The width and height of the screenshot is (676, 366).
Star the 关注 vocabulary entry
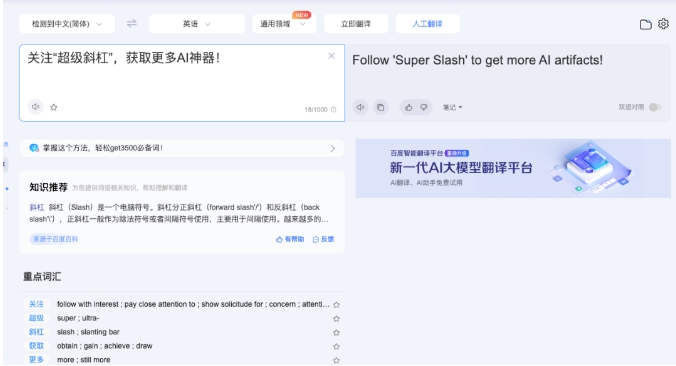click(336, 305)
